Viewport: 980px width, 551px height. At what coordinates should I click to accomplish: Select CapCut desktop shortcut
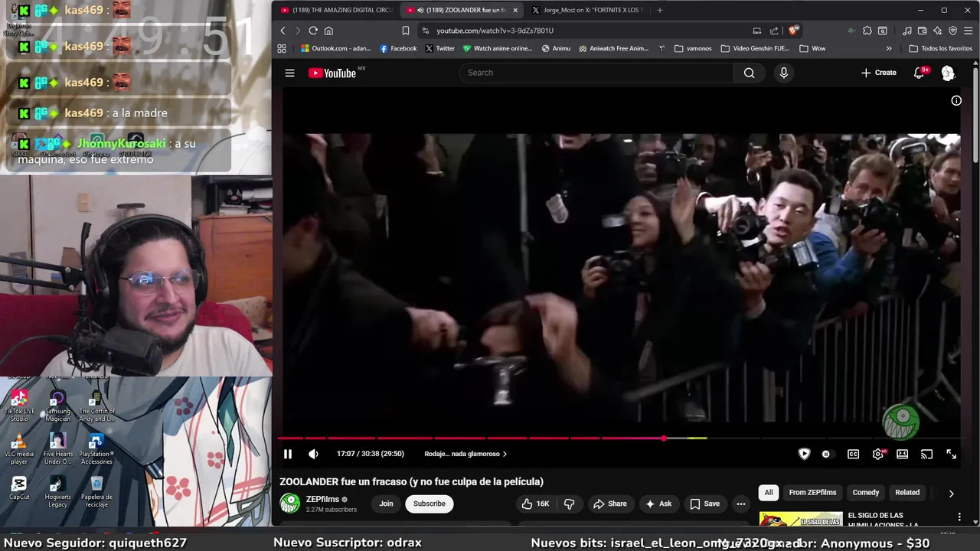tap(19, 488)
